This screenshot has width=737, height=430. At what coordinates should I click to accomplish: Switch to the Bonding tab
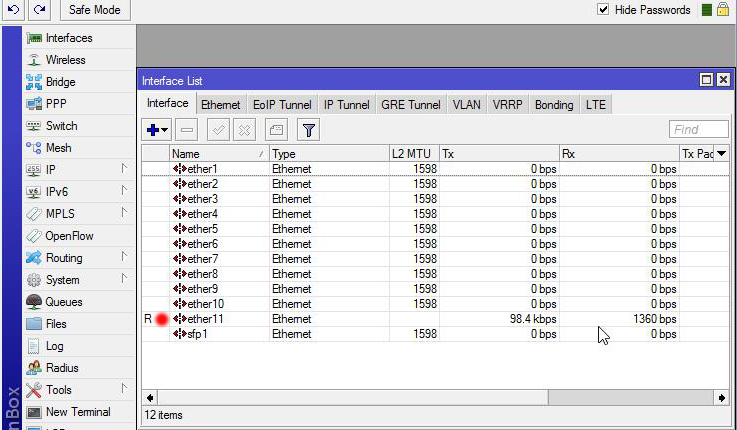tap(554, 104)
